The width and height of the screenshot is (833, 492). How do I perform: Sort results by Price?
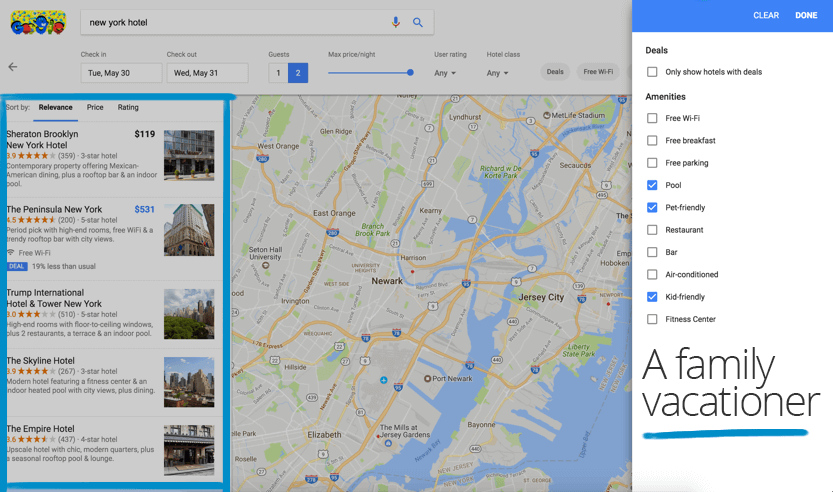95,107
